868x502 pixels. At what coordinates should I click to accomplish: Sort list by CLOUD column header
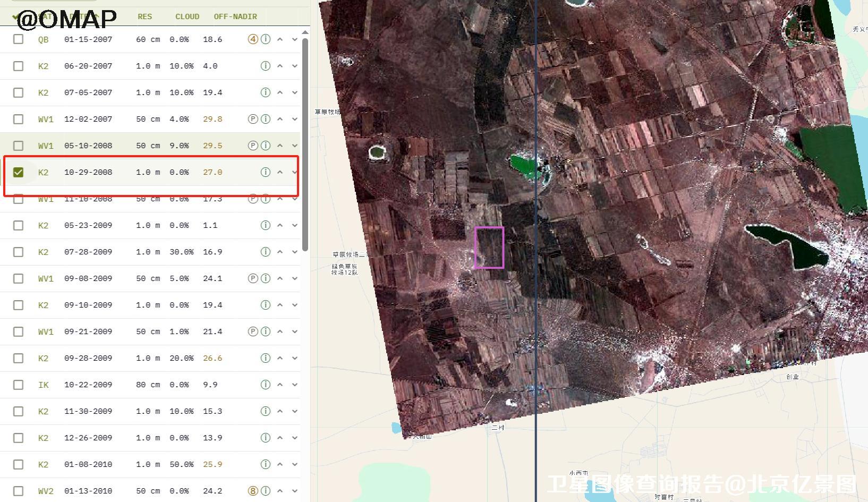(188, 16)
